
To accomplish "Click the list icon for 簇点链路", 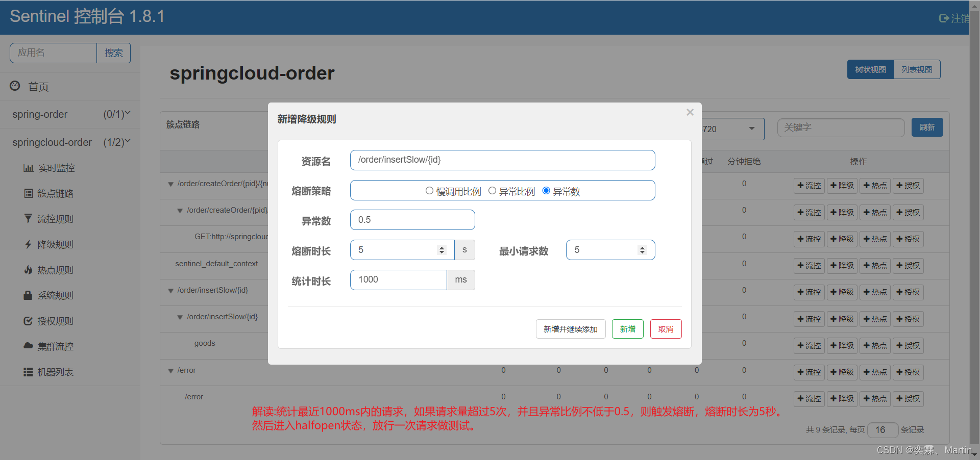I will (x=29, y=193).
